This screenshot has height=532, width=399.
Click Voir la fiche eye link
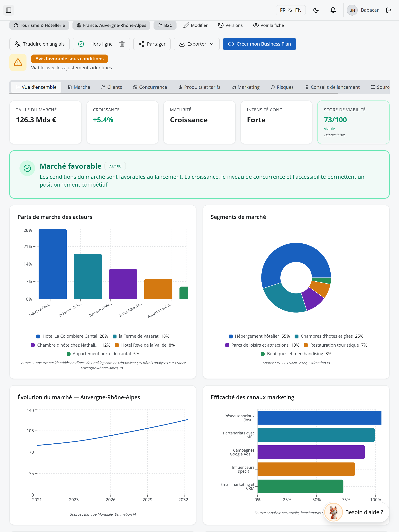click(x=269, y=25)
